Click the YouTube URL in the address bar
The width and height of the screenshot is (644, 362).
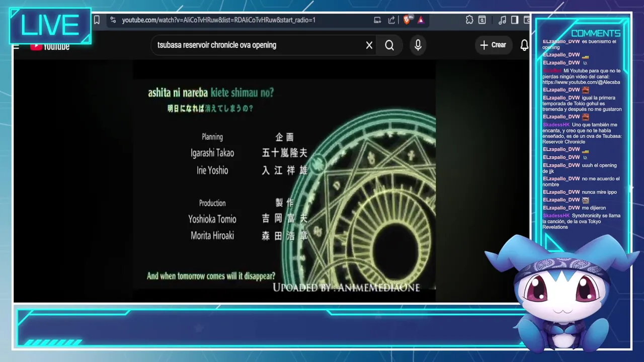pyautogui.click(x=218, y=20)
